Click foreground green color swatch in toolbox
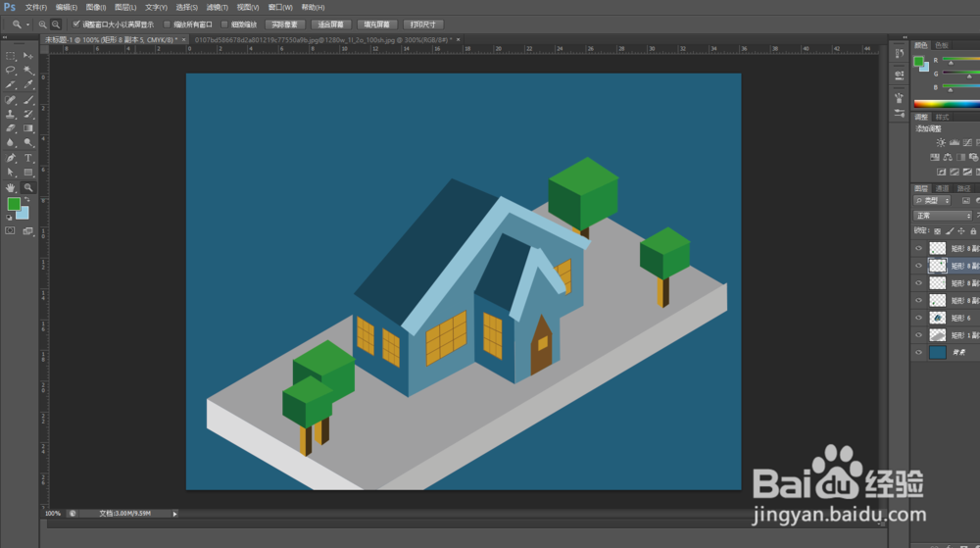The image size is (980, 548). [14, 204]
